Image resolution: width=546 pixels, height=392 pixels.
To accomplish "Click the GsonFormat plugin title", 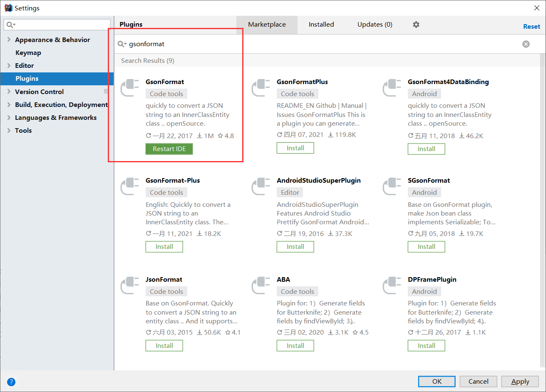I will pyautogui.click(x=165, y=82).
